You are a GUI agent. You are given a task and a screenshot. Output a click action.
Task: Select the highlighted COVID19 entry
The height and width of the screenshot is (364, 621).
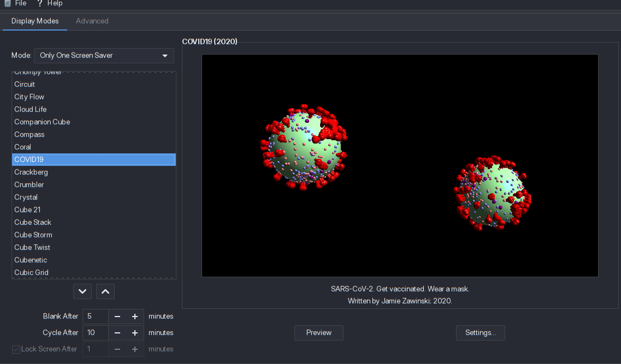pos(94,159)
